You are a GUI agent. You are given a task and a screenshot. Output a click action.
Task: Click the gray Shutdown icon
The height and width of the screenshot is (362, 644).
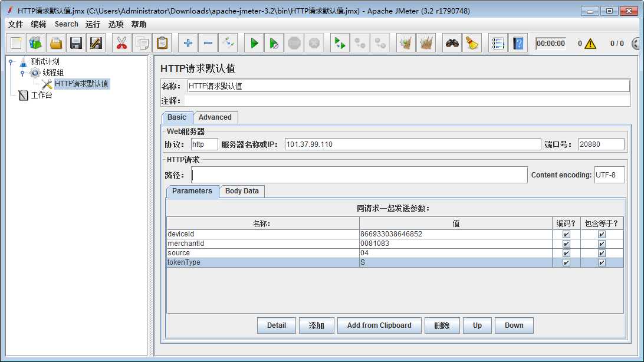click(314, 43)
